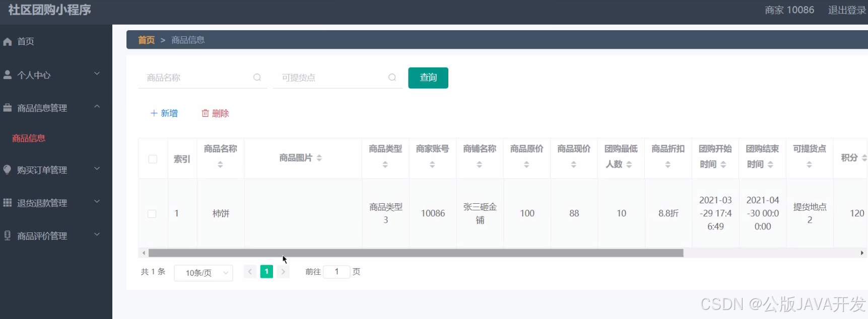Sort by 商品原价 column arrows

pos(526,165)
